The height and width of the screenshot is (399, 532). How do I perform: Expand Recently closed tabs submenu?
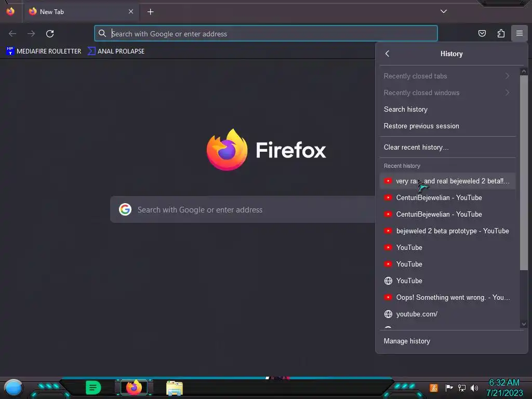point(447,76)
